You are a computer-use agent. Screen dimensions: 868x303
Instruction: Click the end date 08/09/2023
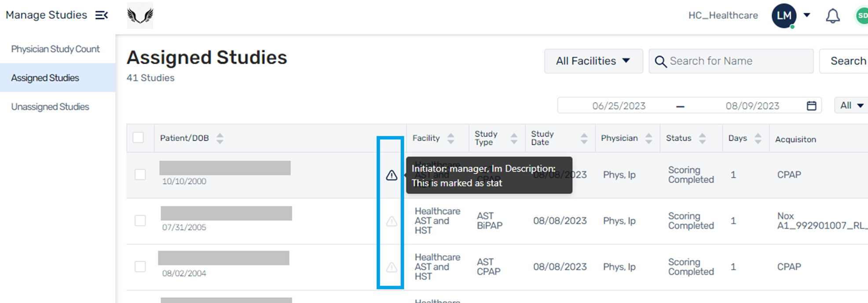[752, 106]
